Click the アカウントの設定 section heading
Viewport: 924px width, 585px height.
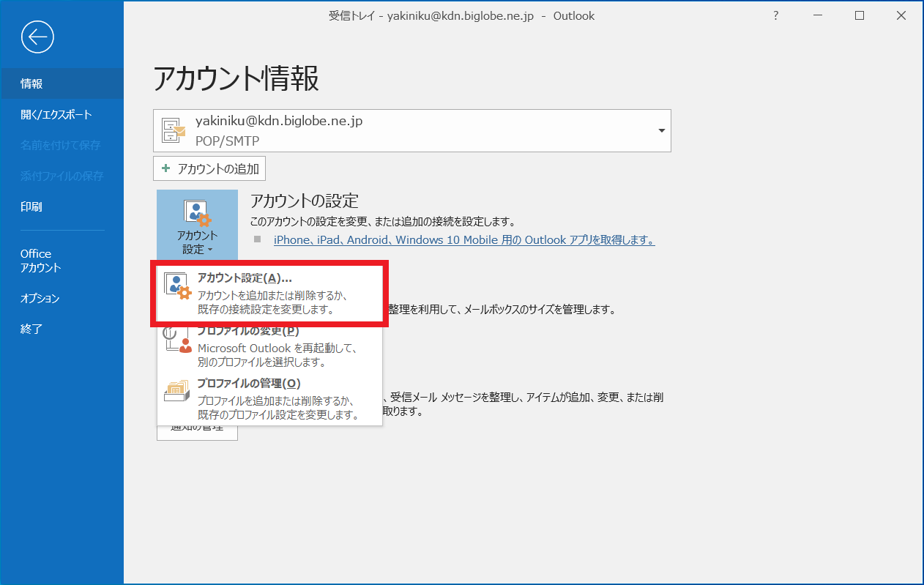pos(305,201)
